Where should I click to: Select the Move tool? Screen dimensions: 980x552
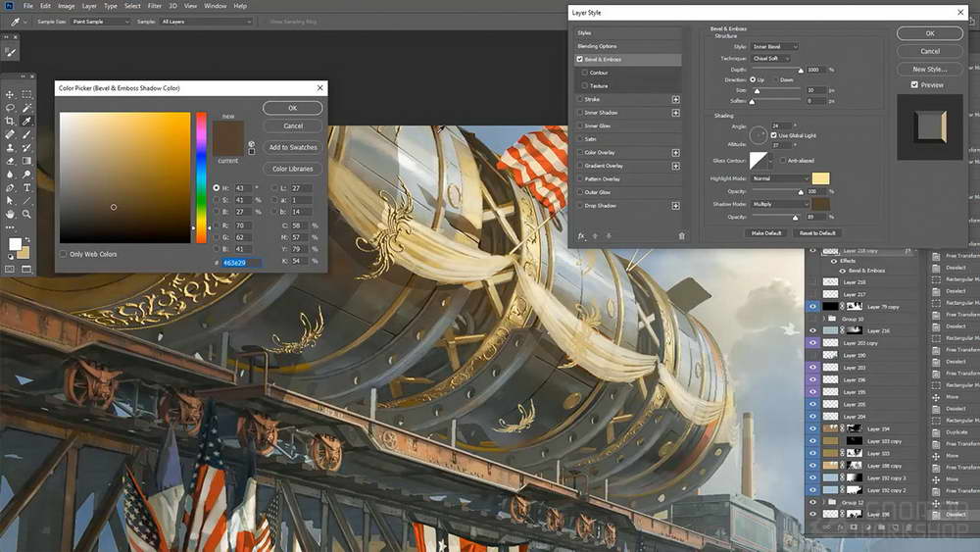pyautogui.click(x=10, y=94)
